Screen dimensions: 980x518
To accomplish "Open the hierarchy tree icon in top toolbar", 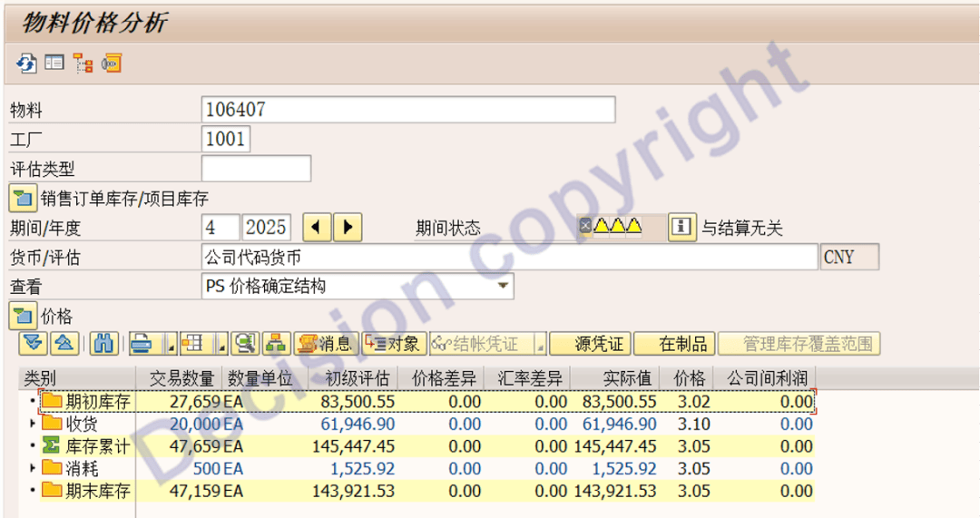I will click(83, 64).
